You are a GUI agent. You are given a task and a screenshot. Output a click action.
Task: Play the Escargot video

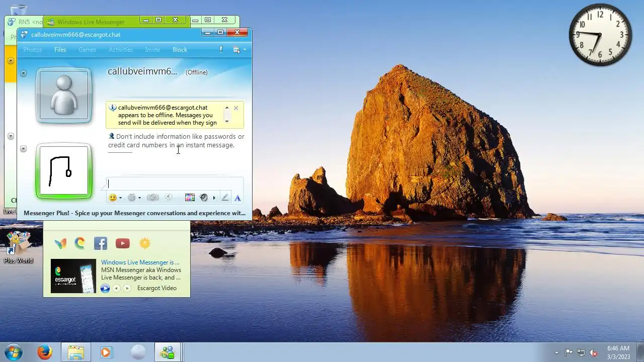tap(105, 288)
